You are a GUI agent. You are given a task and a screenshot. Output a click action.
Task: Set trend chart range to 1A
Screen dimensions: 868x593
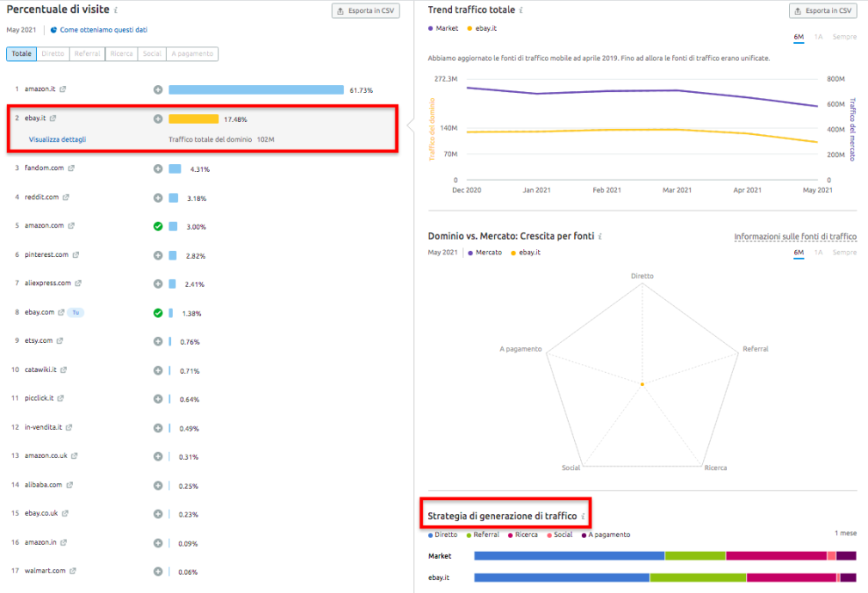[818, 37]
